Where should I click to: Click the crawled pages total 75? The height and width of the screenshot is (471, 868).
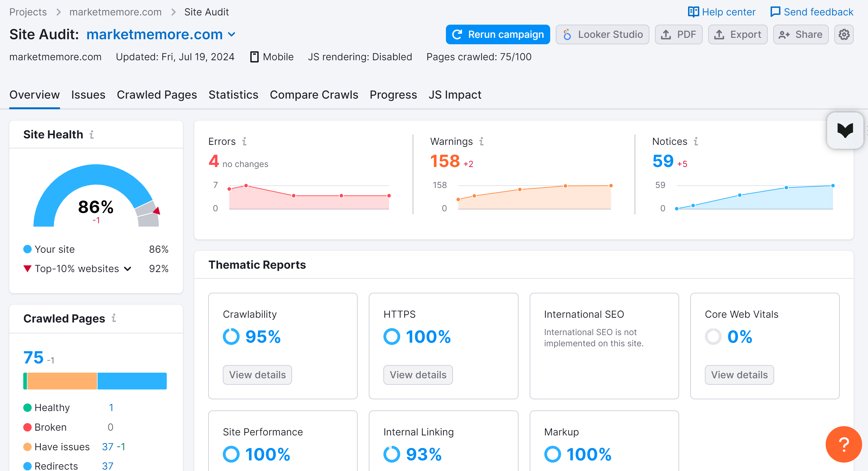(33, 358)
